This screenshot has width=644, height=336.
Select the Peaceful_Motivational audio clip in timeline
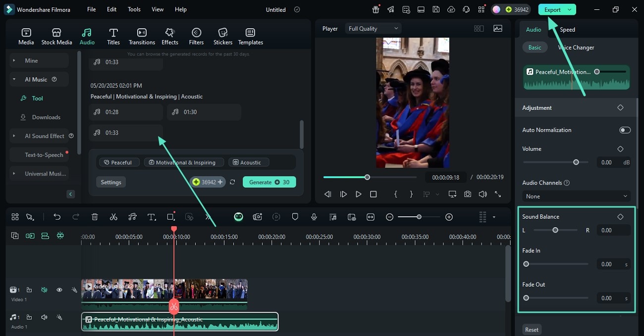(x=180, y=322)
